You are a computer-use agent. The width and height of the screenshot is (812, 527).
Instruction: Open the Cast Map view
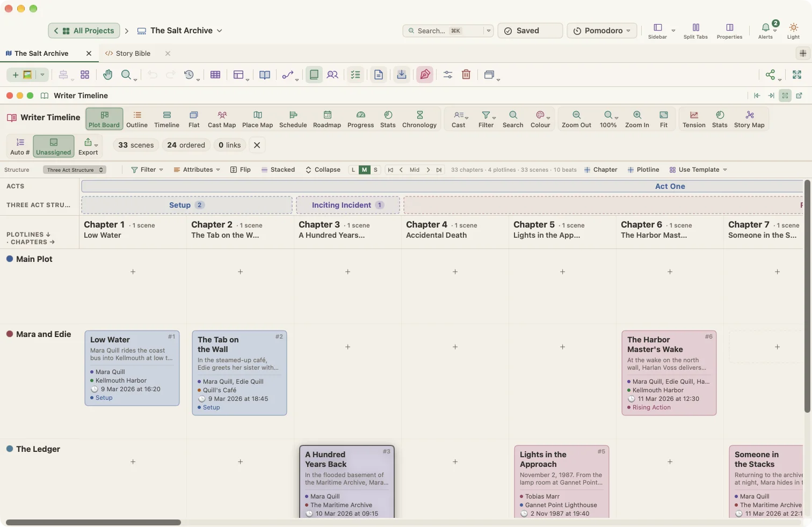coord(222,119)
